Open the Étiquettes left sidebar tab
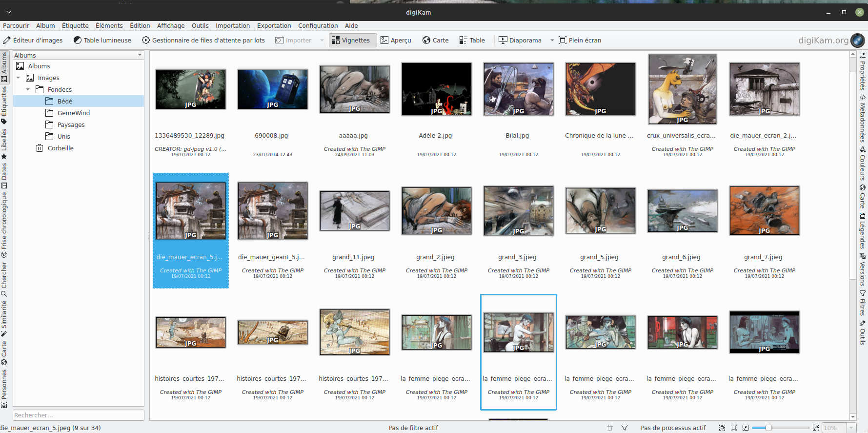868x433 pixels. tap(4, 105)
